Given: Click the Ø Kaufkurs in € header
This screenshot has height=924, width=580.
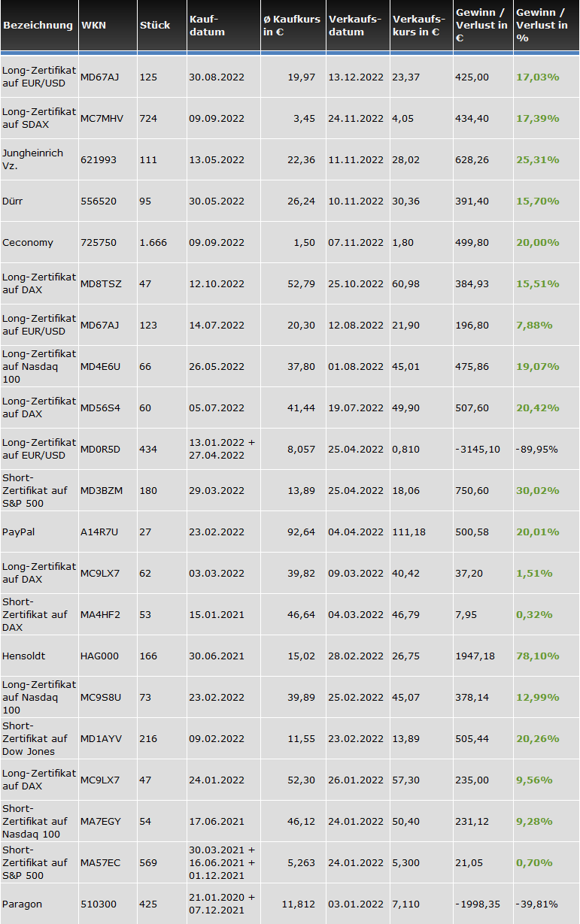Looking at the screenshot, I should [x=292, y=26].
